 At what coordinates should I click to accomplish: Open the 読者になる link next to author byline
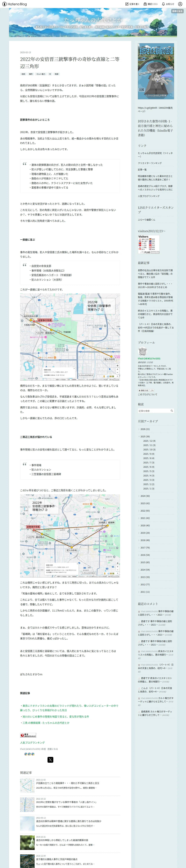(53, 749)
